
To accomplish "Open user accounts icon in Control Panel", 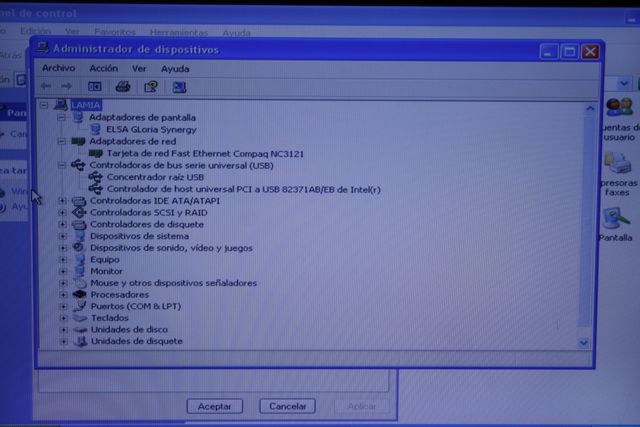I will click(619, 108).
